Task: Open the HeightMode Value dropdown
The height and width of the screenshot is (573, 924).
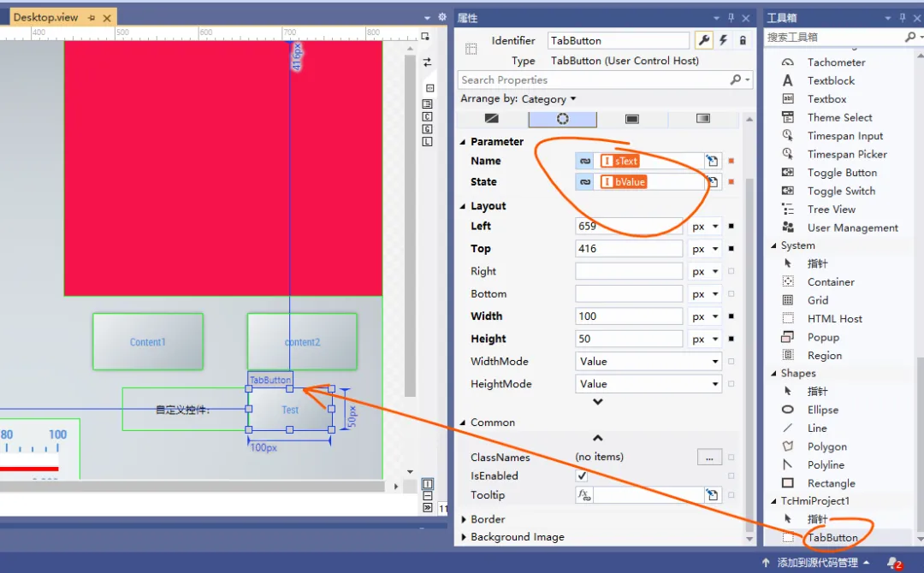Action: point(649,384)
